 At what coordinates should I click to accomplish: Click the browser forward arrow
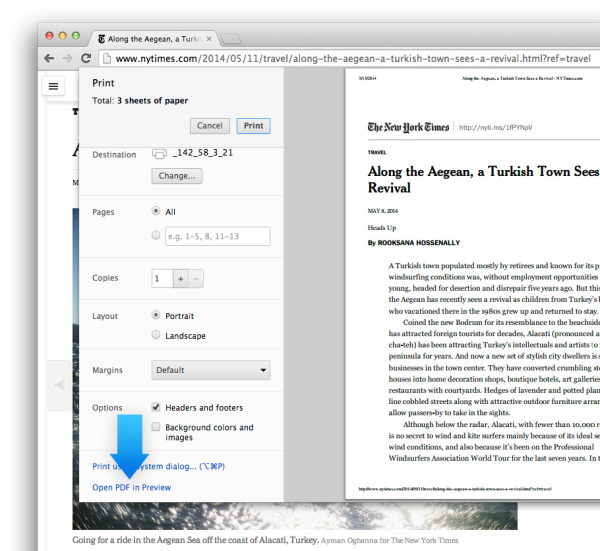pos(67,59)
